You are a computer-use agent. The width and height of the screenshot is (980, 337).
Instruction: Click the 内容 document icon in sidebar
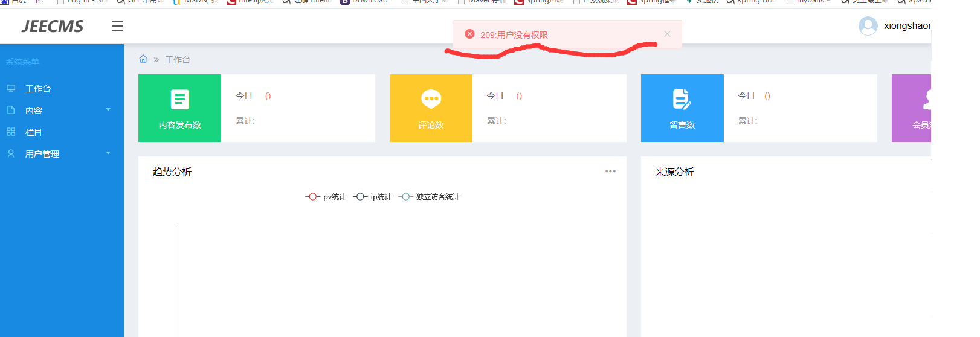11,110
